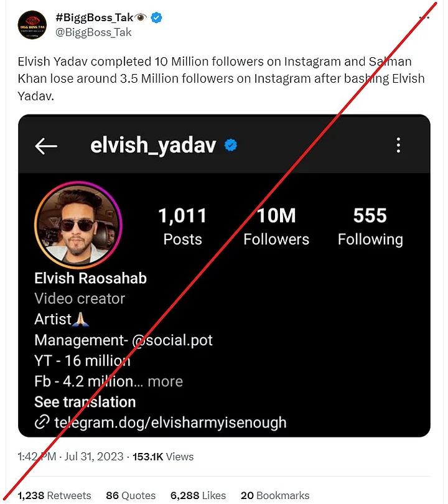Open the 20 Bookmarks count

[x=274, y=495]
